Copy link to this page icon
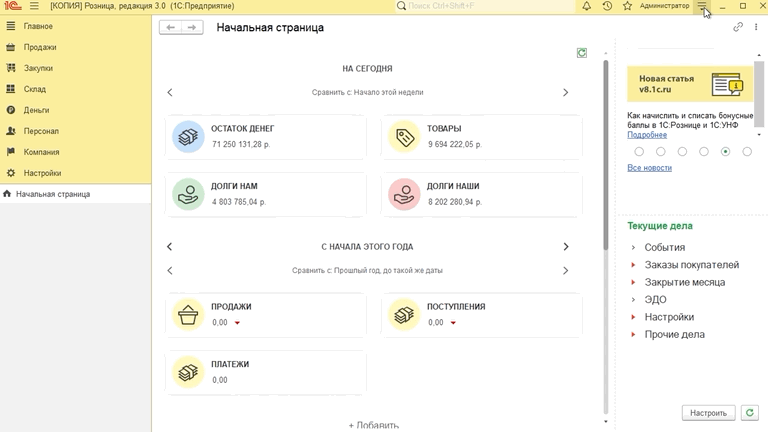The height and width of the screenshot is (432, 768). point(738,27)
